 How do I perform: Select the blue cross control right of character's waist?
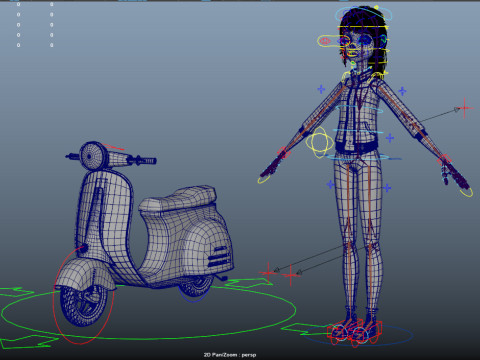[x=390, y=138]
